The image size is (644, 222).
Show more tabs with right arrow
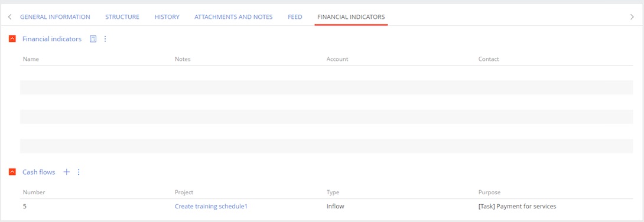click(632, 17)
